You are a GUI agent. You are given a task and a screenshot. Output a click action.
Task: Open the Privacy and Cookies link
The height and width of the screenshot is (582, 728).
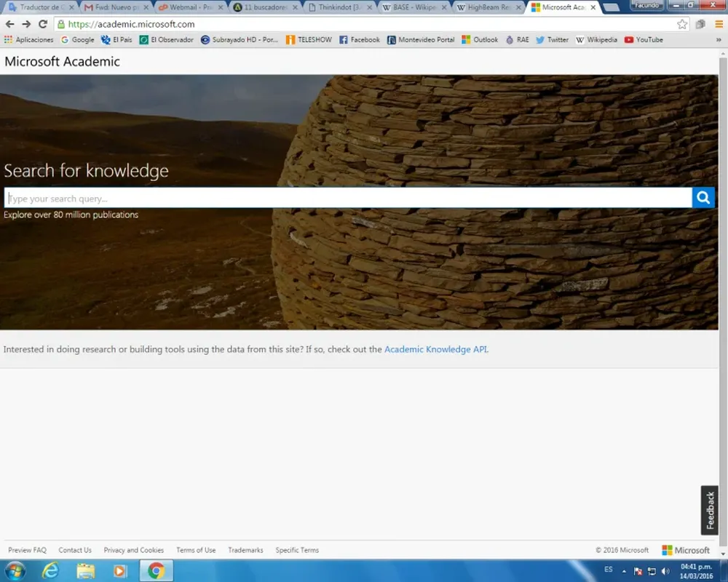pyautogui.click(x=133, y=550)
